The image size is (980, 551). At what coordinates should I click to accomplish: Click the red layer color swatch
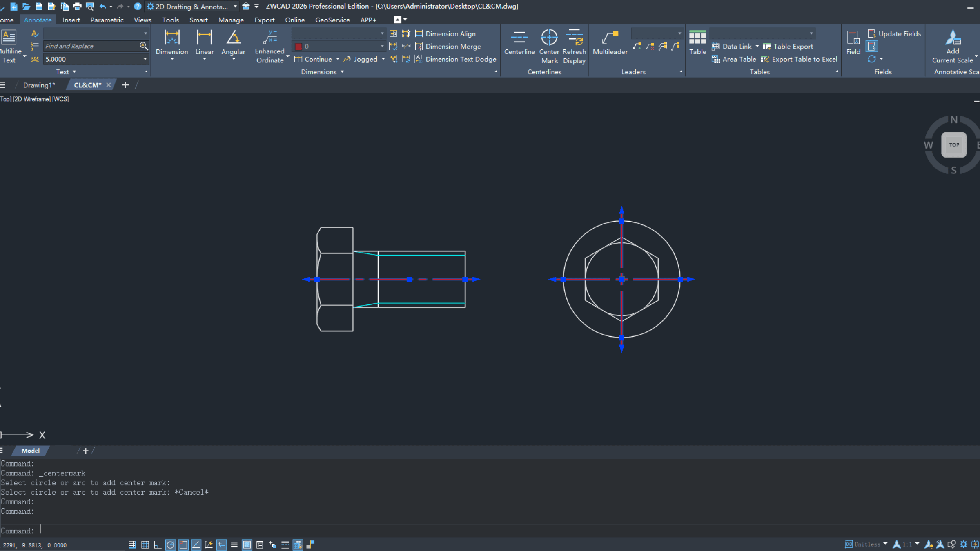[x=298, y=47]
